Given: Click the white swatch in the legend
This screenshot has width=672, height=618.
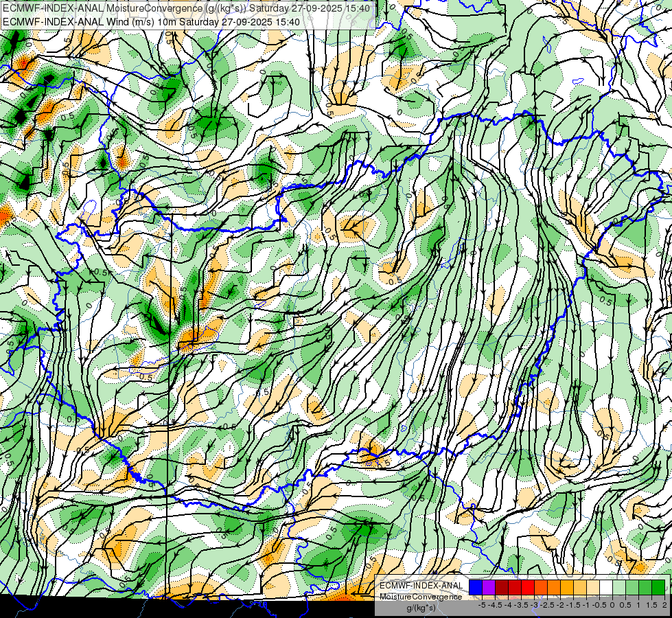Looking at the screenshot, I should click(x=606, y=587).
